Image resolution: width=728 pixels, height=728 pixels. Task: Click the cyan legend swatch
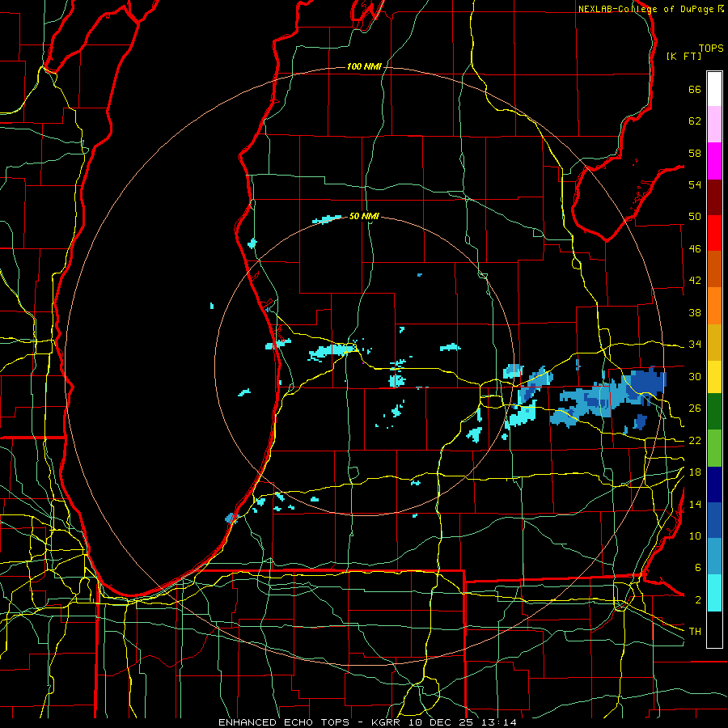point(714,594)
